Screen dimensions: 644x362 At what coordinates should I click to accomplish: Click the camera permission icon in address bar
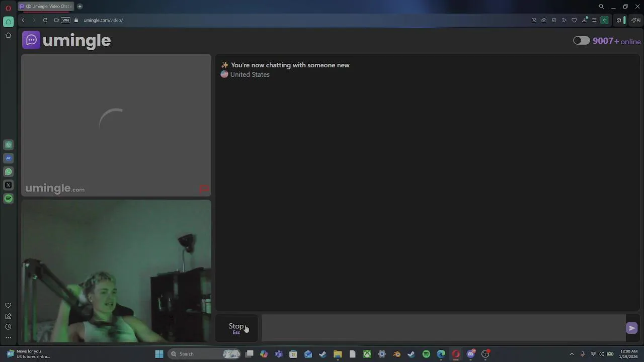(x=56, y=20)
